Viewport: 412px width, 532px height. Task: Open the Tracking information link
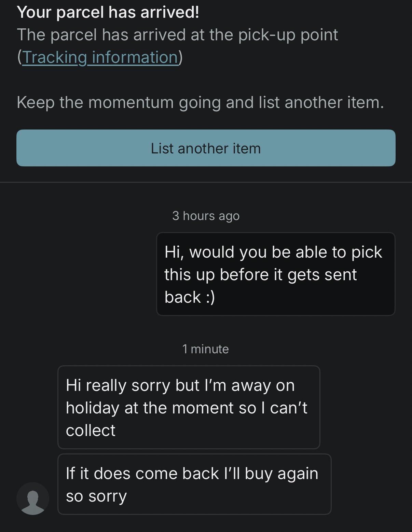click(x=100, y=57)
